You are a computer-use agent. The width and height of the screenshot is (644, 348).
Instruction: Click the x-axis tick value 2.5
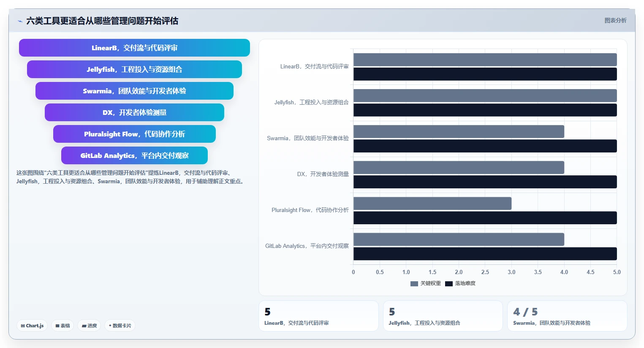coord(485,272)
